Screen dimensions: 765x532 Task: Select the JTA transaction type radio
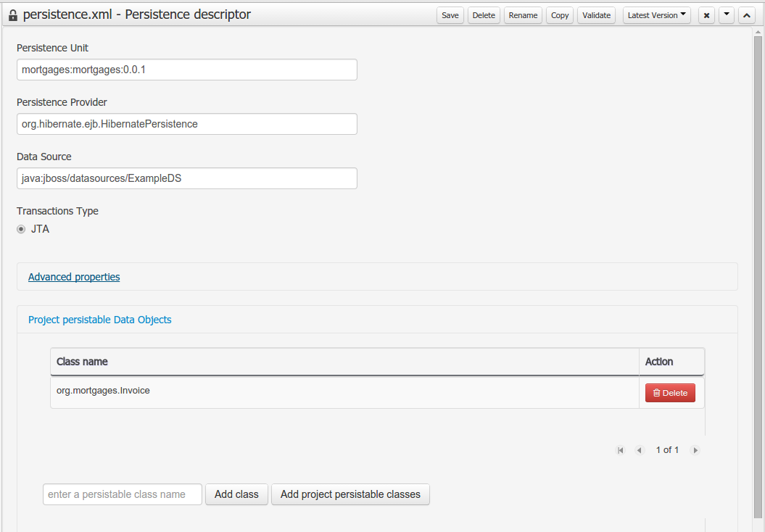tap(21, 229)
